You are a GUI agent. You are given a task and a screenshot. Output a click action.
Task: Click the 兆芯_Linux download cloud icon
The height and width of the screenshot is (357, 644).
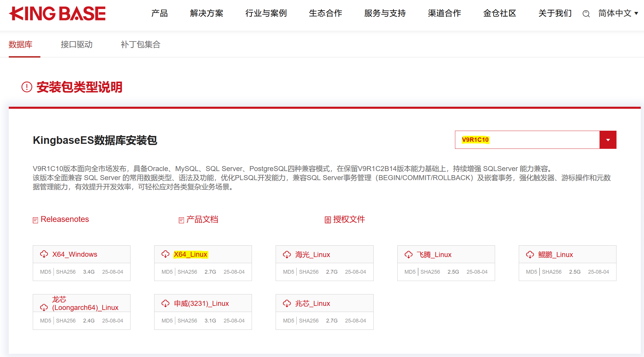click(287, 303)
